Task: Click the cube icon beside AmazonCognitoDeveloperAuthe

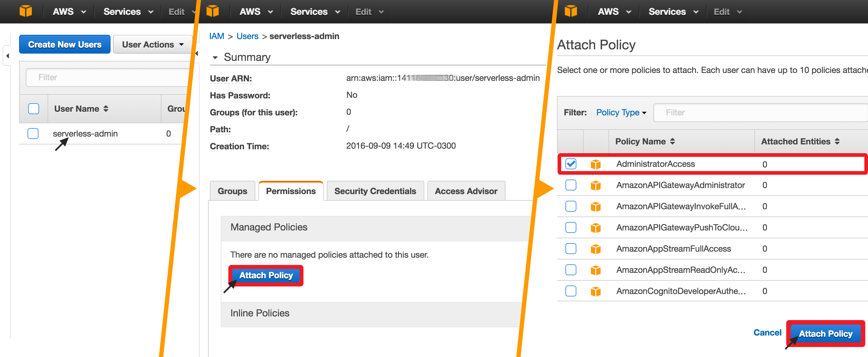Action: 596,291
